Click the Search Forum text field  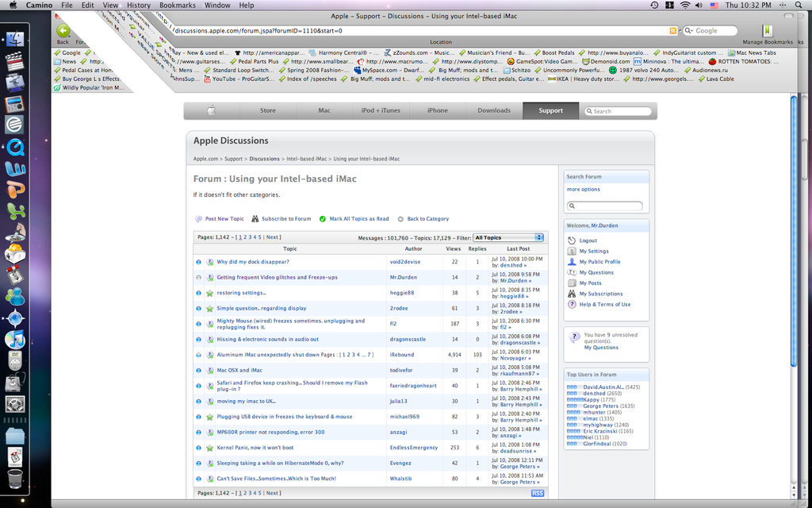coord(607,206)
